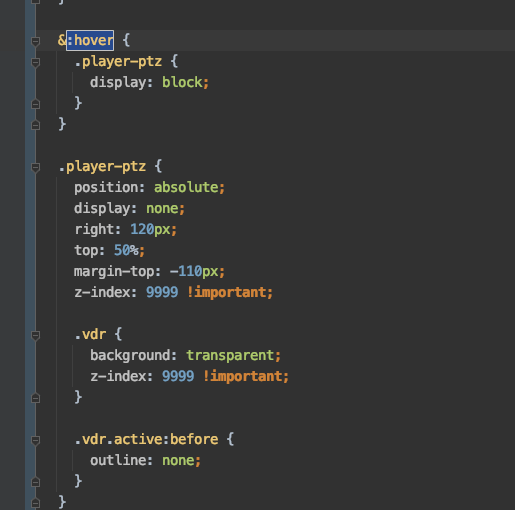The width and height of the screenshot is (515, 510).
Task: Collapse the .player-ptz block with position: absolute
Action: (x=35, y=167)
